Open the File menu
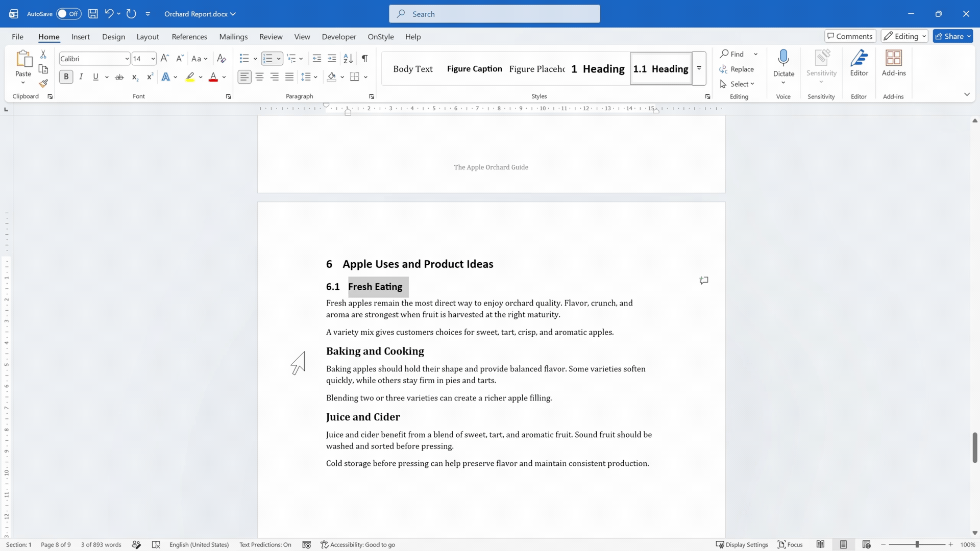 pos(17,37)
